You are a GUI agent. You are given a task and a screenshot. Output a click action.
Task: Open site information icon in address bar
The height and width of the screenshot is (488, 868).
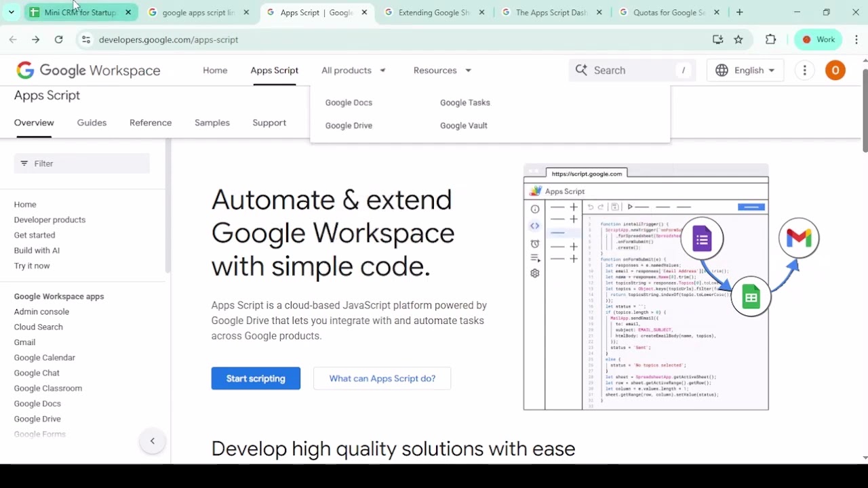(85, 39)
